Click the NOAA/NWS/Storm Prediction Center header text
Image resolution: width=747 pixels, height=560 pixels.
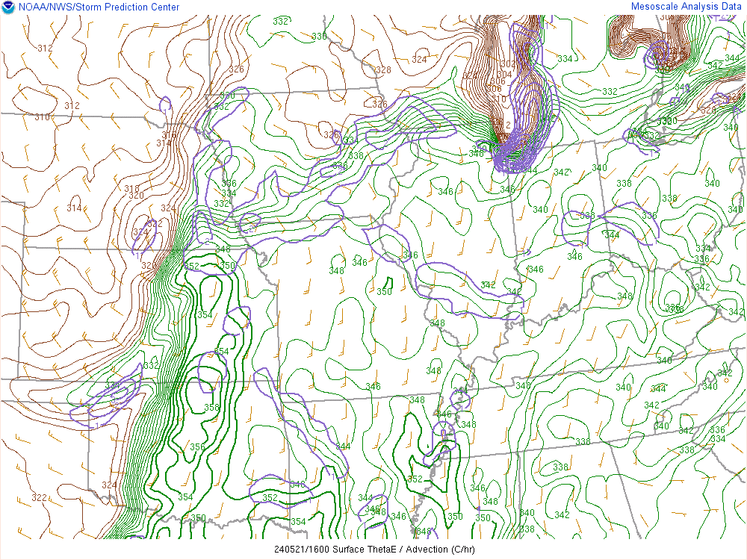(97, 7)
